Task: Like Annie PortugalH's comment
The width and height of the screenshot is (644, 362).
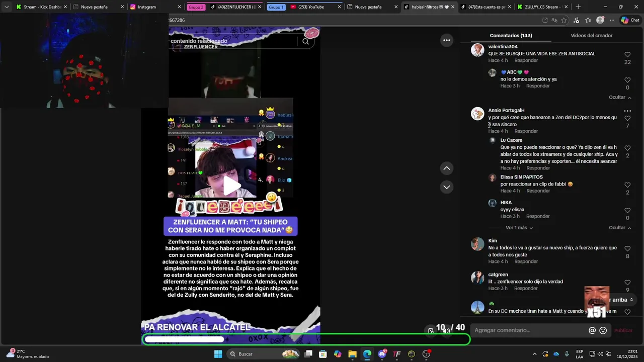Action: [627, 118]
